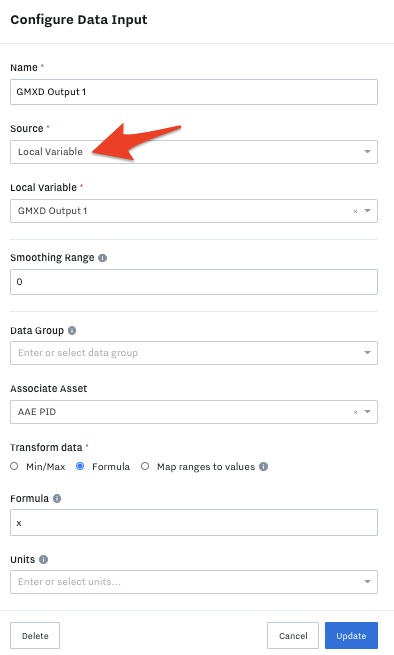Open the Source dropdown showing Local Variable
The width and height of the screenshot is (394, 655).
click(x=194, y=152)
